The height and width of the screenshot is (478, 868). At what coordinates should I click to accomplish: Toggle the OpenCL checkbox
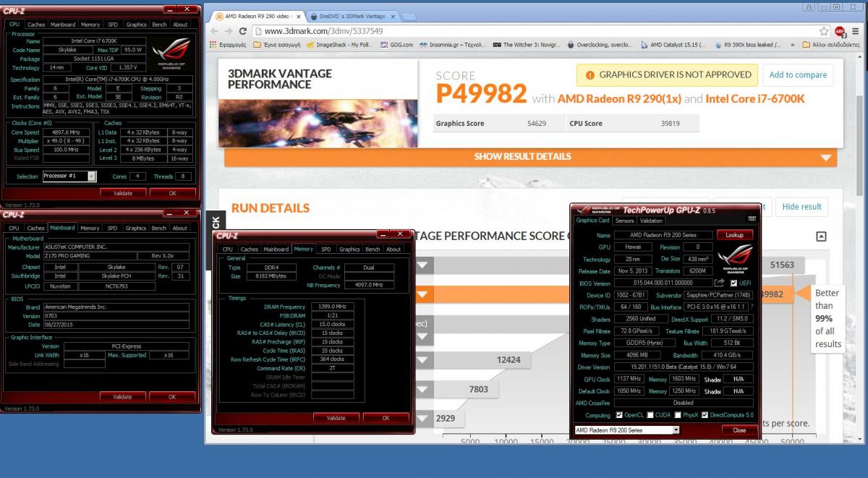619,415
